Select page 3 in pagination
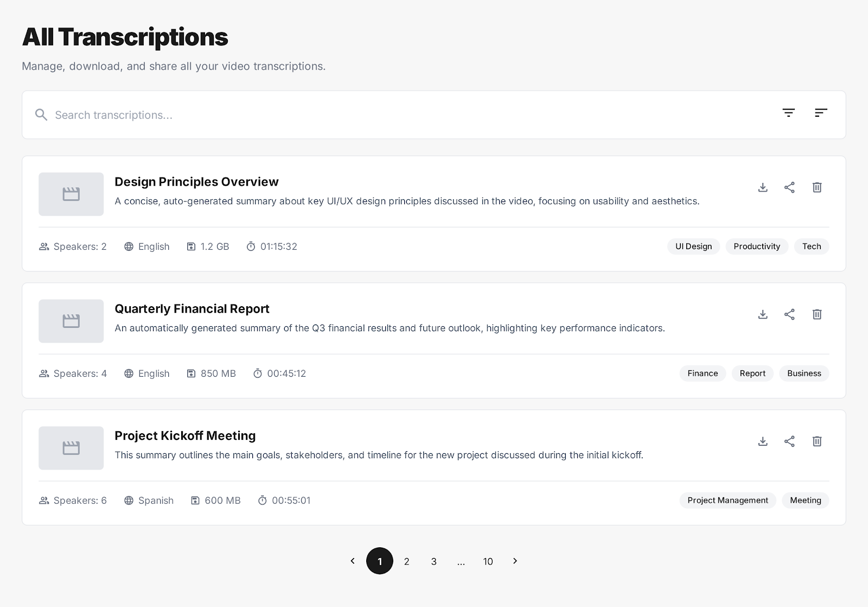868x607 pixels. 433,561
